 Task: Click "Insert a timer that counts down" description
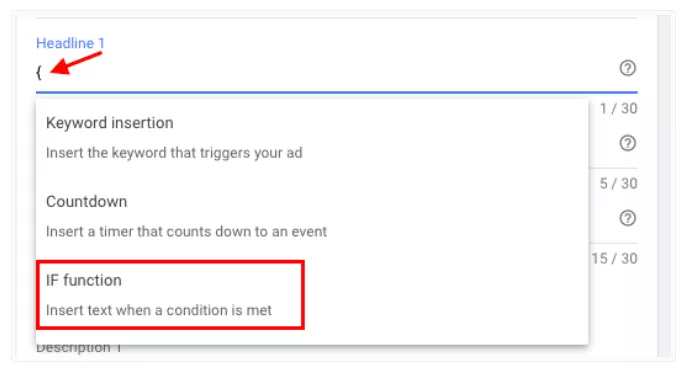point(186,232)
